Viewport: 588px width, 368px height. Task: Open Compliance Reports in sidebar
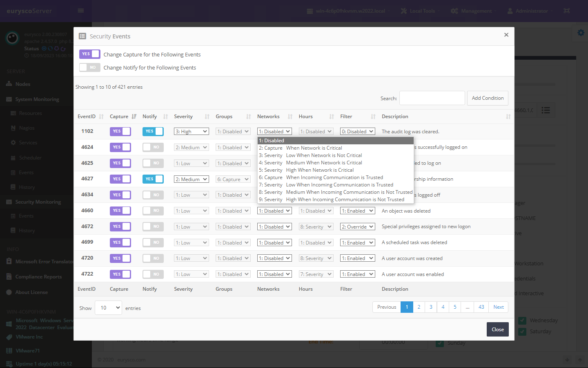[x=38, y=277]
